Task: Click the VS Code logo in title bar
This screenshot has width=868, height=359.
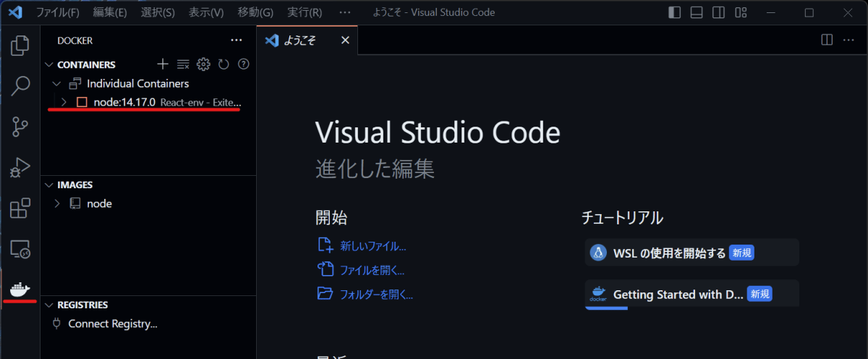Action: (17, 12)
